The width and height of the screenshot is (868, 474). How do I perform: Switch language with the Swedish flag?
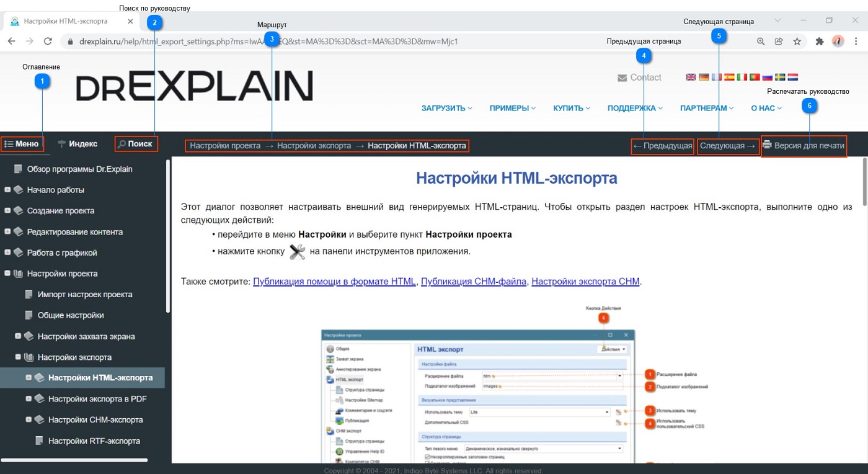[780, 77]
